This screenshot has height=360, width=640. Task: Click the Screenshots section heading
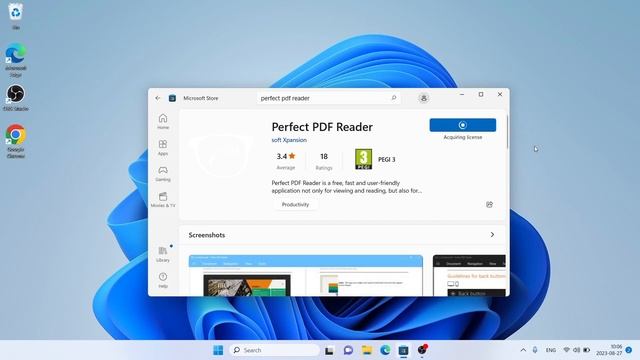coord(207,235)
